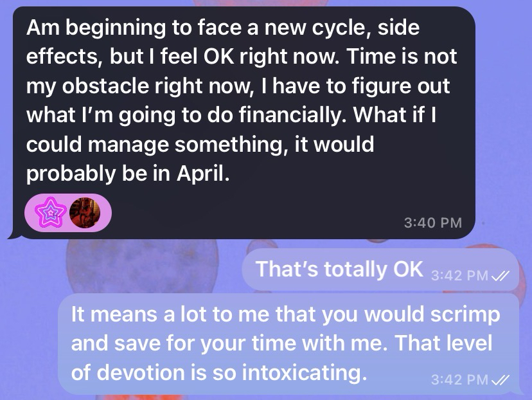Click the timestamp next to "That's totally OK"
532x400 pixels.
tap(459, 276)
